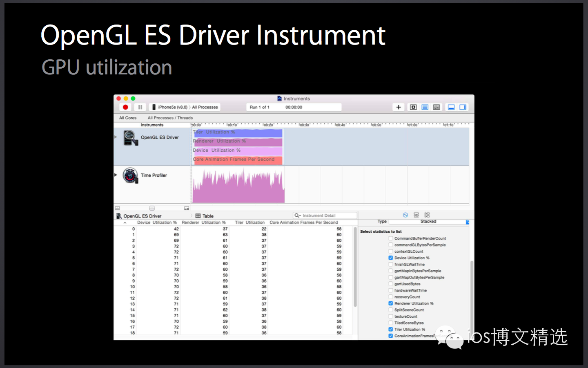Screen dimensions: 588x368
Task: Click the 00:00:00 elapsed time display
Action: tap(294, 107)
